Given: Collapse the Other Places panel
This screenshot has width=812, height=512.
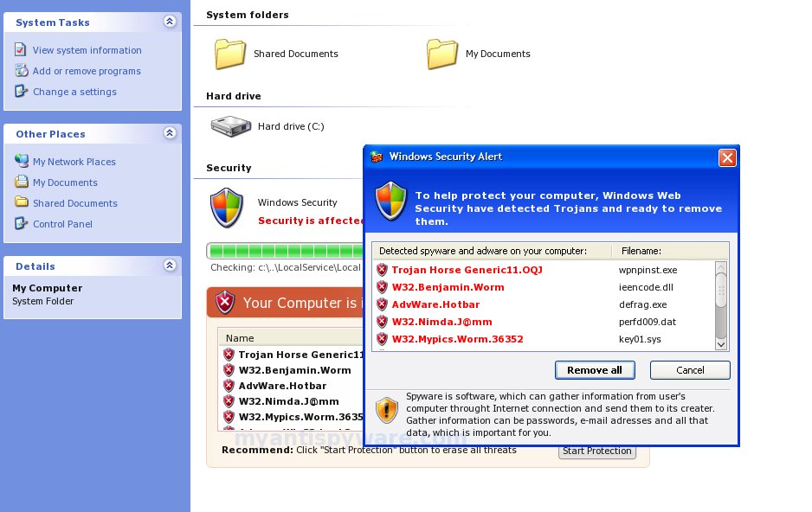Looking at the screenshot, I should [170, 133].
